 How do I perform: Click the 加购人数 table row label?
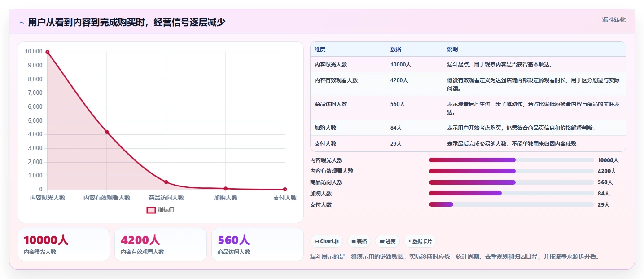[325, 128]
